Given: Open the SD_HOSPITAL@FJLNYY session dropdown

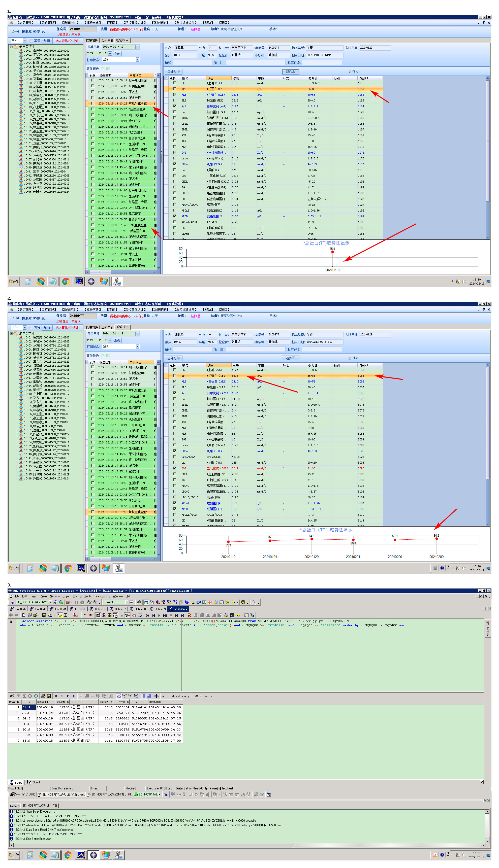Looking at the screenshot, I should tap(50, 602).
